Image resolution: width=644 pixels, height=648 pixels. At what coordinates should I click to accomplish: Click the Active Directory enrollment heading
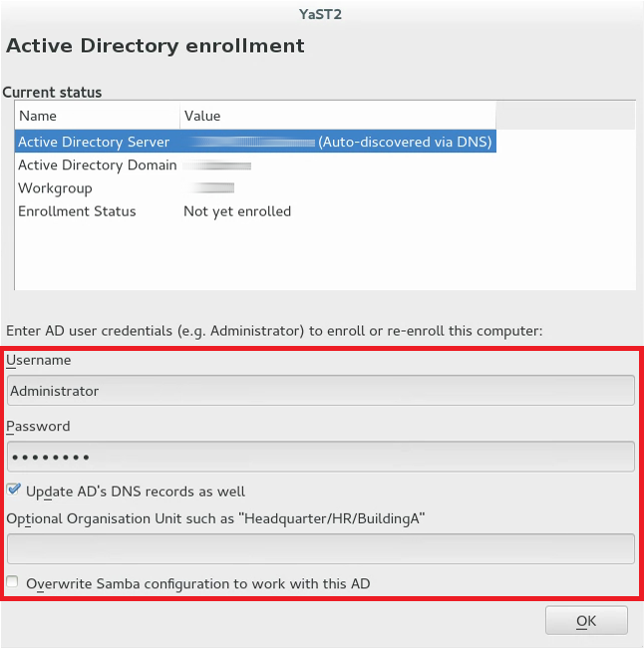pyautogui.click(x=156, y=46)
